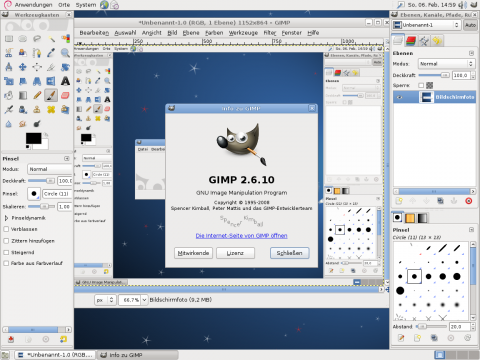This screenshot has width=480, height=360.
Task: Open the Pinsel dock tab configuration menu
Action: point(471,230)
